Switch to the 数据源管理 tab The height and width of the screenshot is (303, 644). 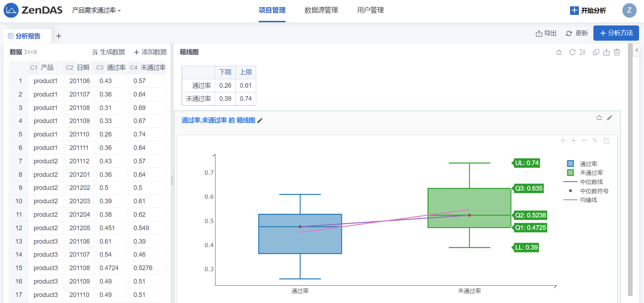click(x=321, y=10)
